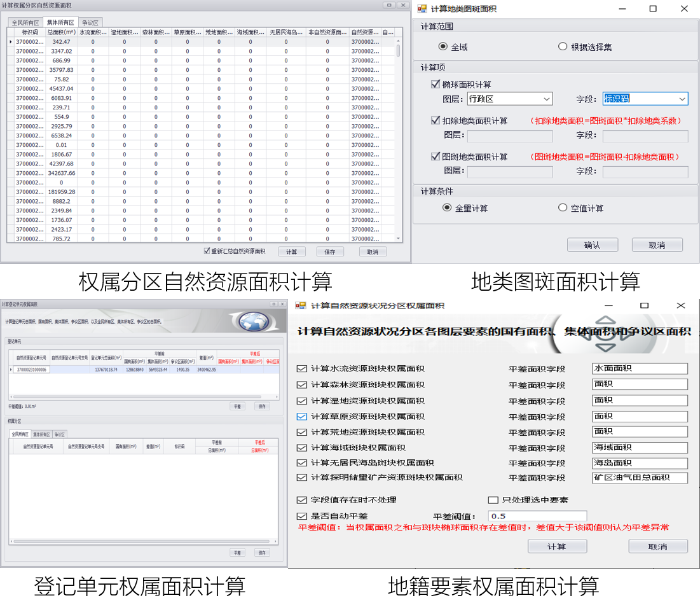
Task: Toggle the 重新汇总自然资源面积 checkbox
Action: pyautogui.click(x=207, y=251)
